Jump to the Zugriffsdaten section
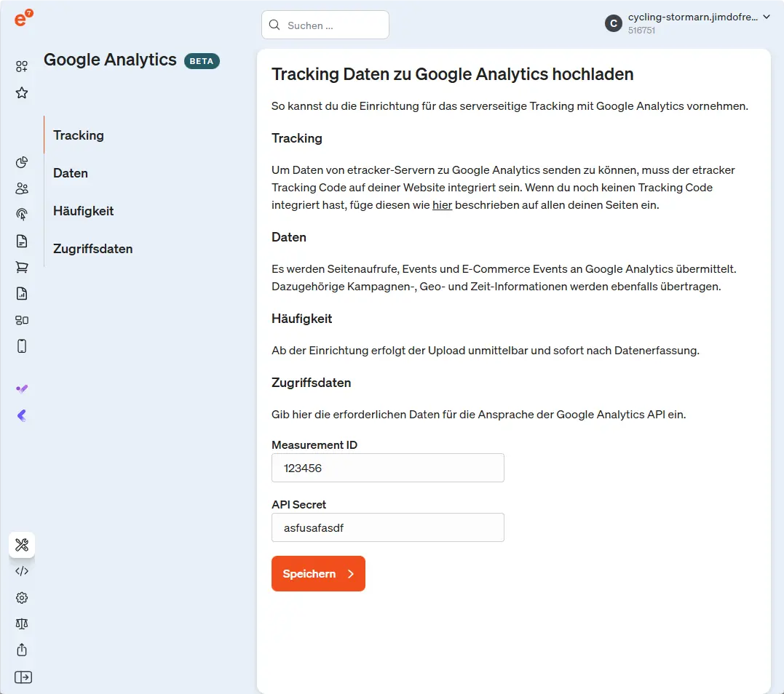The width and height of the screenshot is (784, 694). pyautogui.click(x=92, y=249)
